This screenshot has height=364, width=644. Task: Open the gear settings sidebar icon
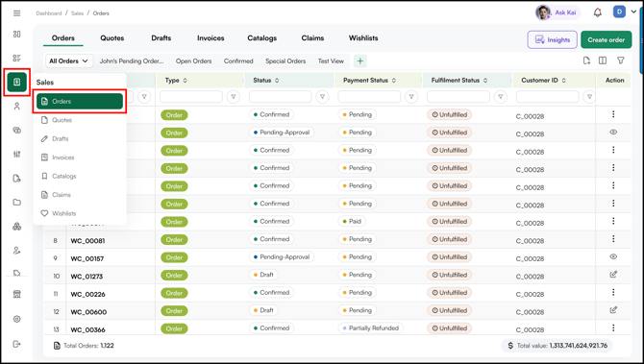tap(17, 319)
